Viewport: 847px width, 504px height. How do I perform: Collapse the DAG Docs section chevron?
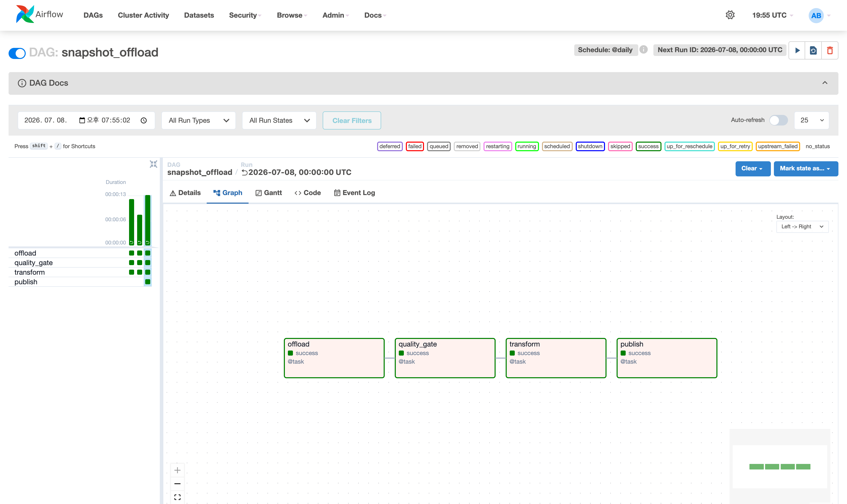825,83
